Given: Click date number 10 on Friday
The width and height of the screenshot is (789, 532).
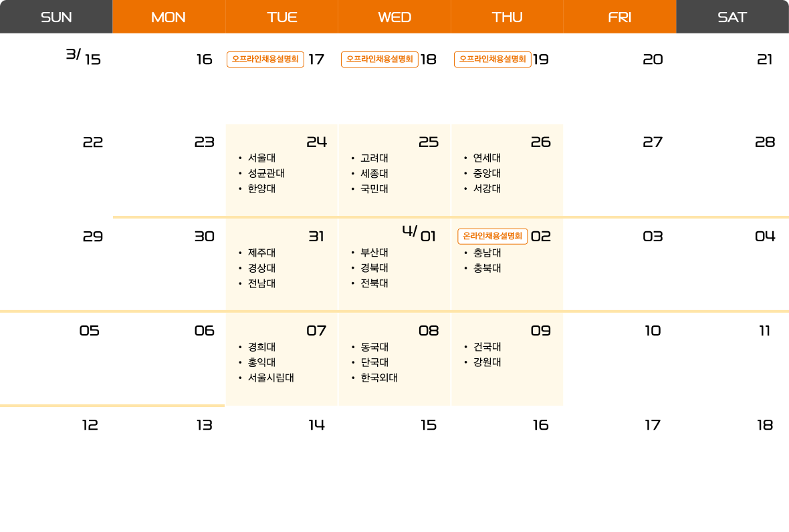Looking at the screenshot, I should pos(653,330).
